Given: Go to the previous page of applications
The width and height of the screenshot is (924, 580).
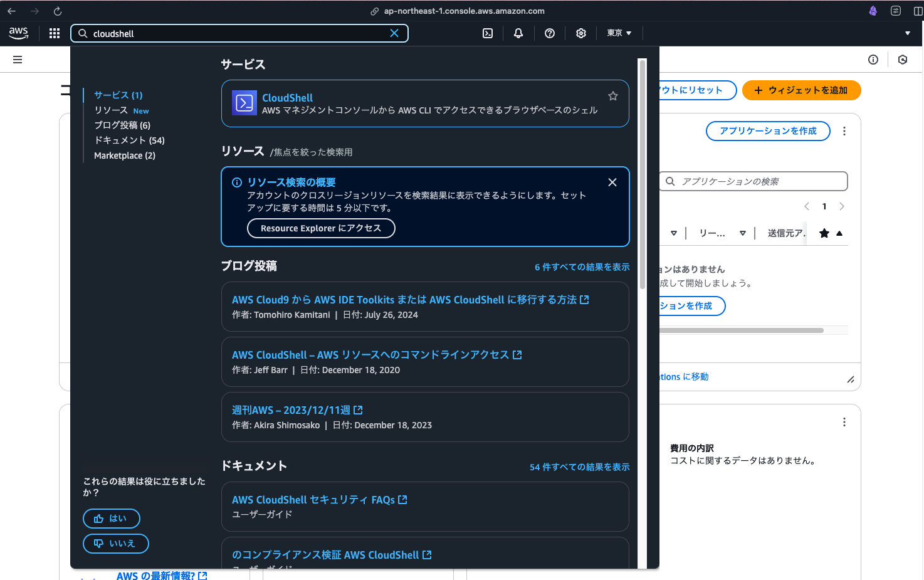Looking at the screenshot, I should (x=807, y=206).
